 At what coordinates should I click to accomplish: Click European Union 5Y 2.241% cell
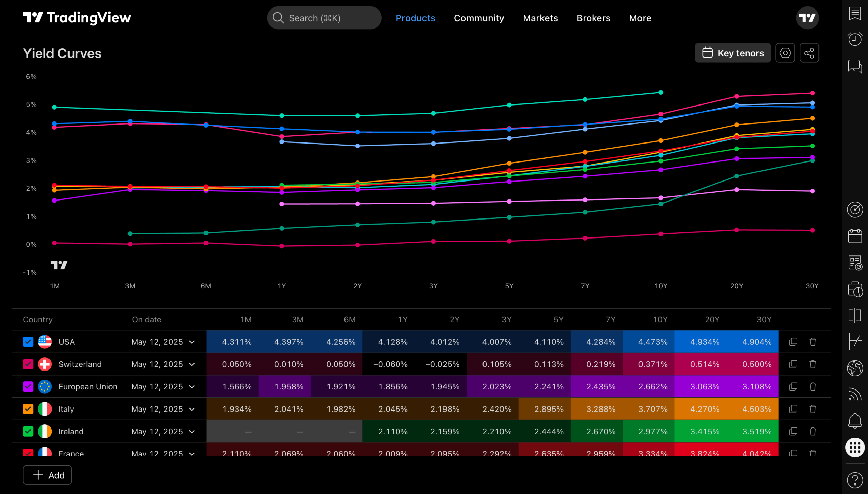coord(545,386)
